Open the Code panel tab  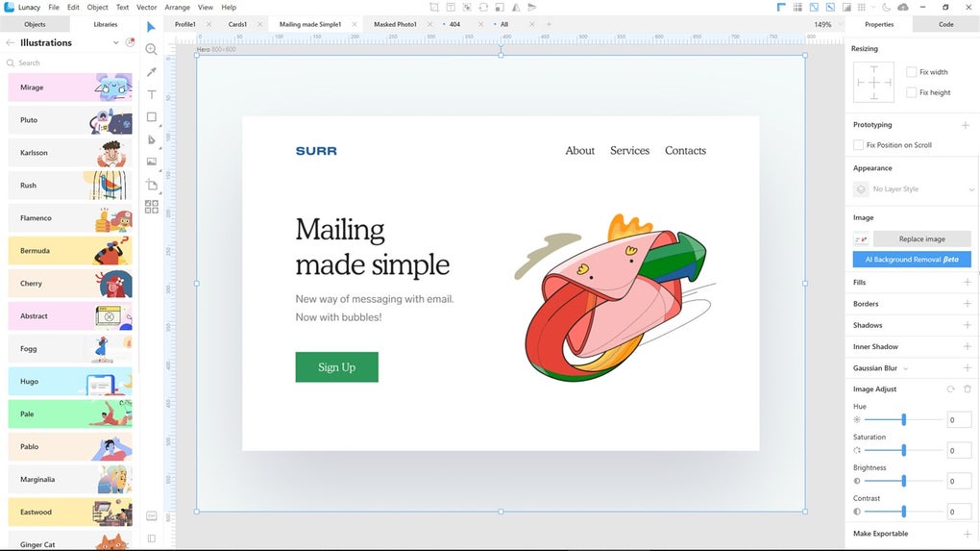(x=945, y=24)
